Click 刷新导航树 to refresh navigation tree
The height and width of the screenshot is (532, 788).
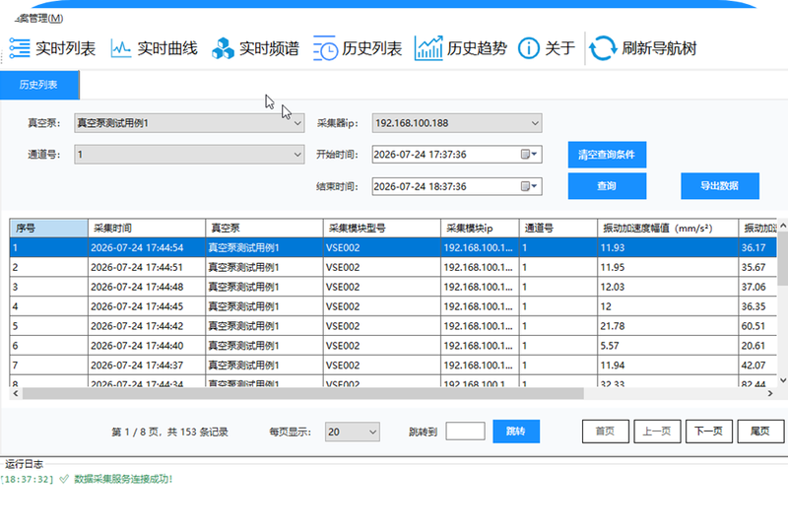tap(643, 48)
